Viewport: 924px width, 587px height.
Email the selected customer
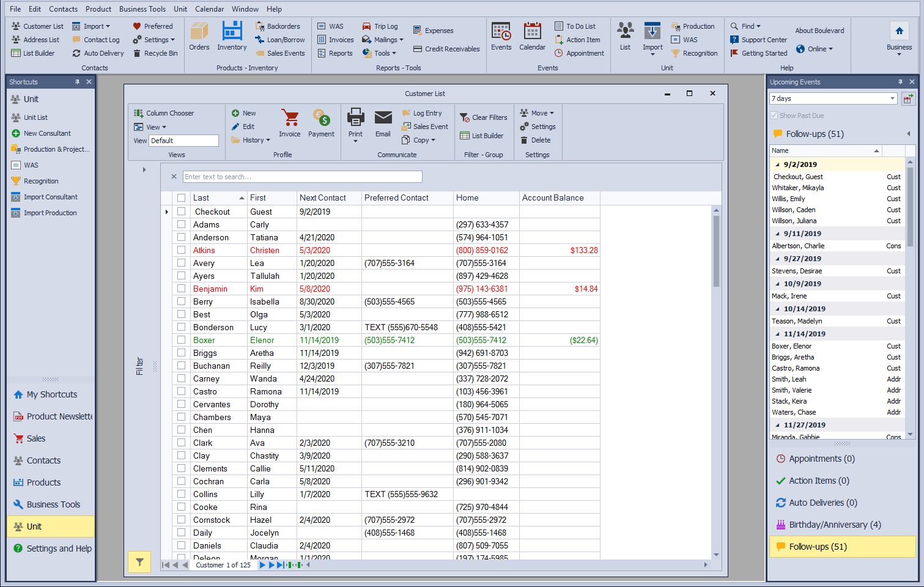point(383,121)
